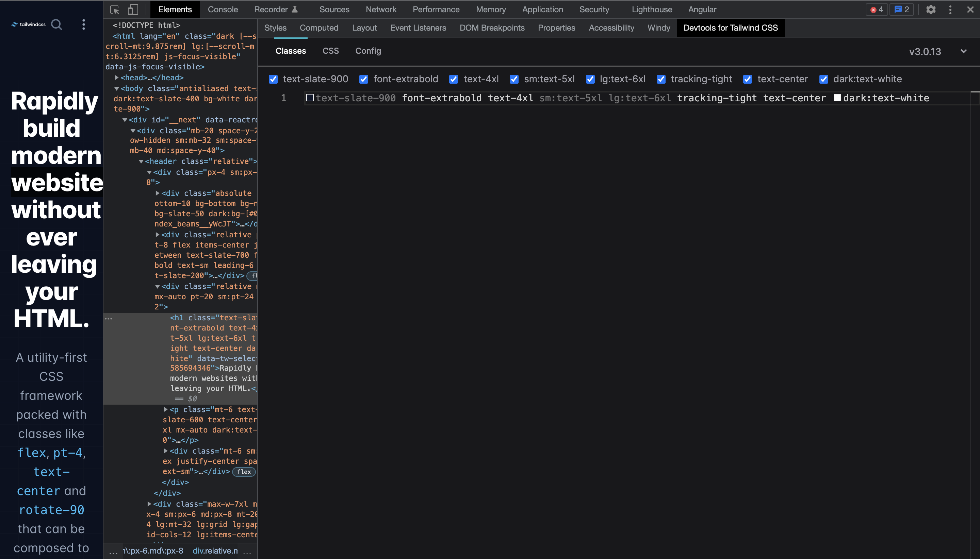This screenshot has height=559, width=980.
Task: Switch to the Styles pane tab
Action: click(275, 28)
